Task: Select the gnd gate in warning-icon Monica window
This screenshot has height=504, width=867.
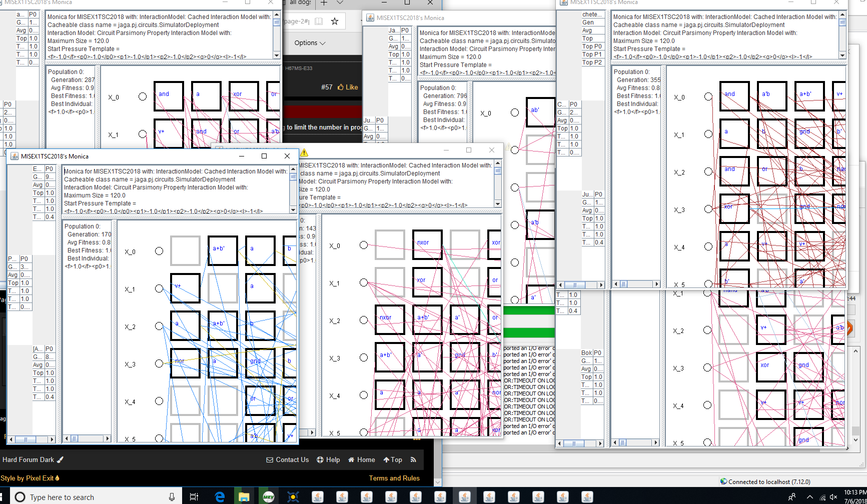Action: [465, 357]
